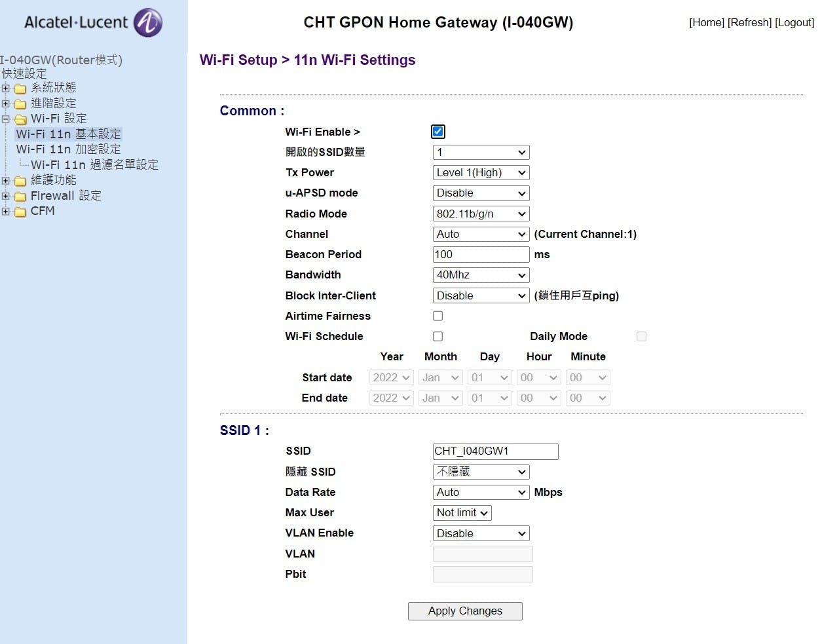The width and height of the screenshot is (820, 644).
Task: Click the Wi-Fi 設定 open folder icon
Action: [20, 119]
